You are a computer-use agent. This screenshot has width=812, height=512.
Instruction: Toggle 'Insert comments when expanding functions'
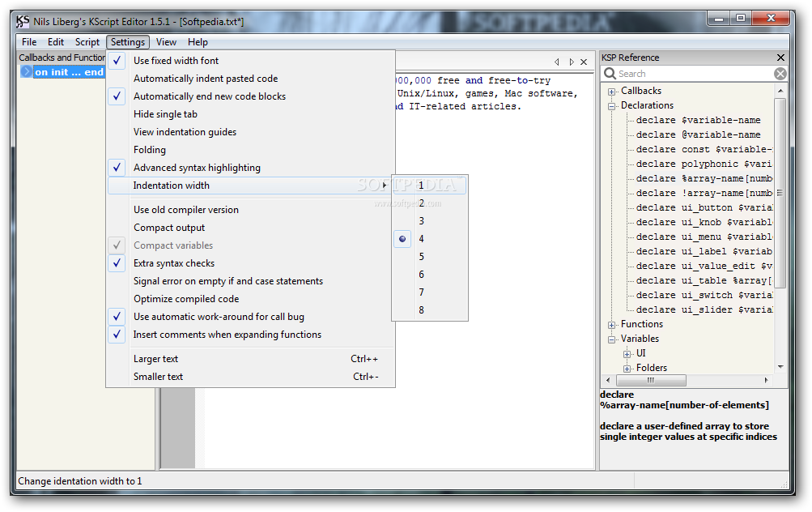tap(251, 335)
